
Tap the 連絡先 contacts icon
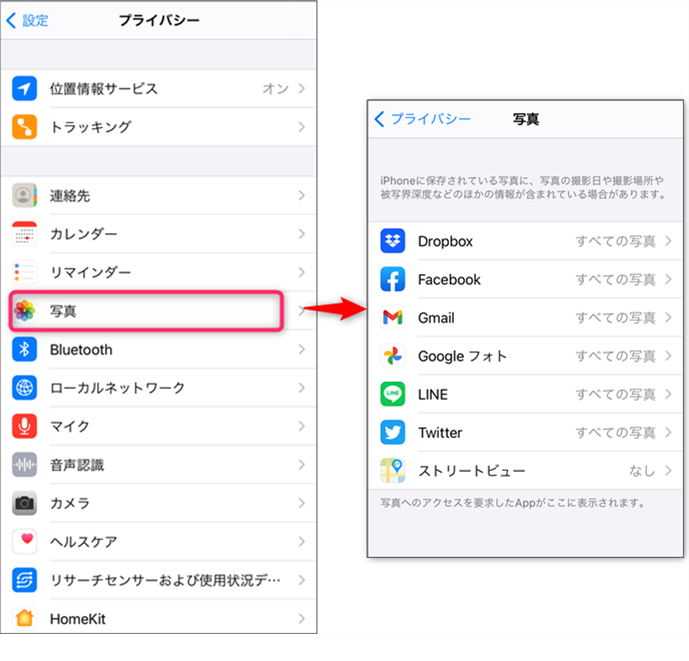(x=24, y=195)
